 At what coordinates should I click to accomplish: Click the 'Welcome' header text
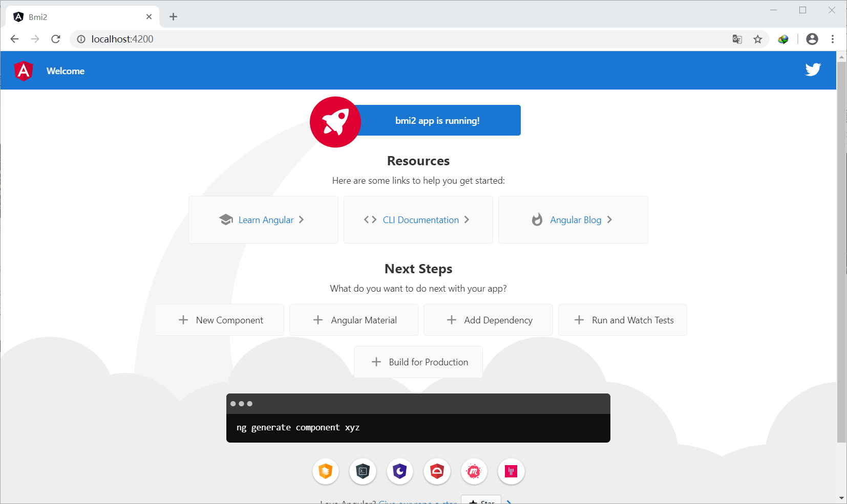click(x=66, y=71)
